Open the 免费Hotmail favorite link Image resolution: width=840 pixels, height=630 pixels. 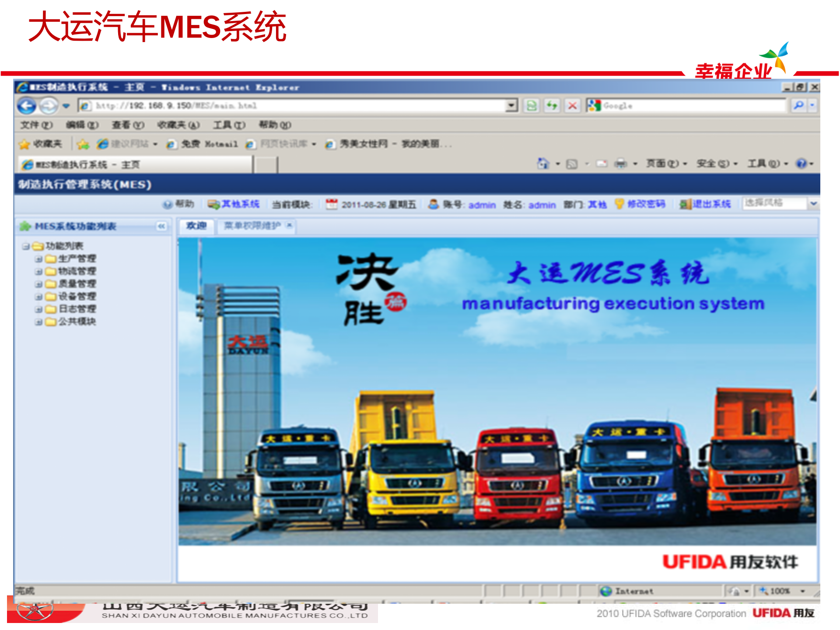click(x=208, y=143)
